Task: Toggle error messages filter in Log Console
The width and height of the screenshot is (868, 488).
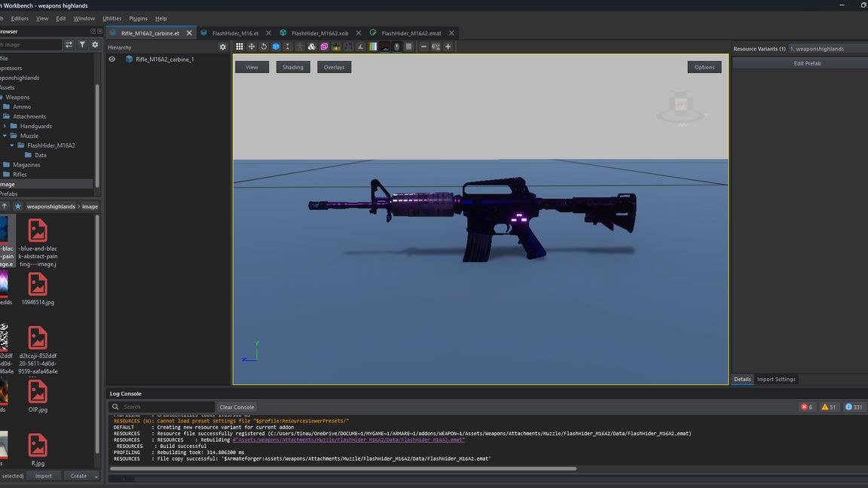Action: pos(807,407)
